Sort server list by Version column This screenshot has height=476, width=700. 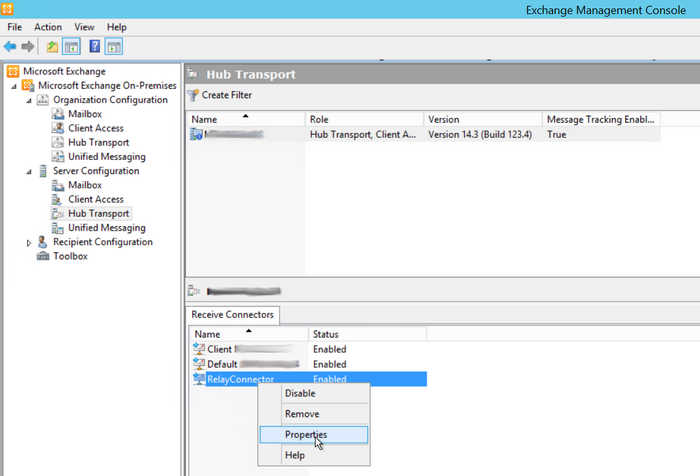coord(483,119)
